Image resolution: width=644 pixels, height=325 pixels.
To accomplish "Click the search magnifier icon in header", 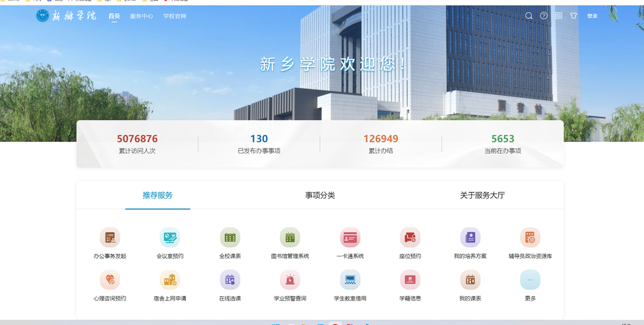I will tap(529, 16).
